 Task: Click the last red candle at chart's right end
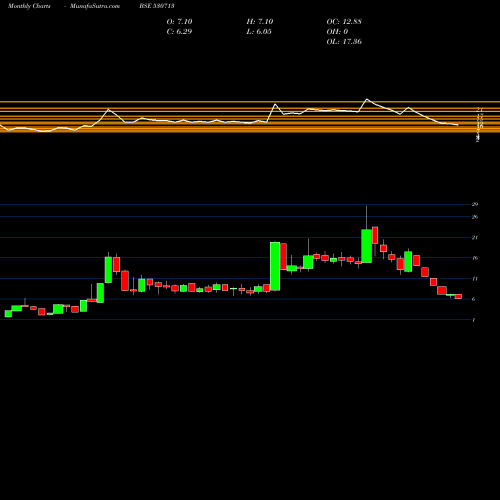pos(458,296)
